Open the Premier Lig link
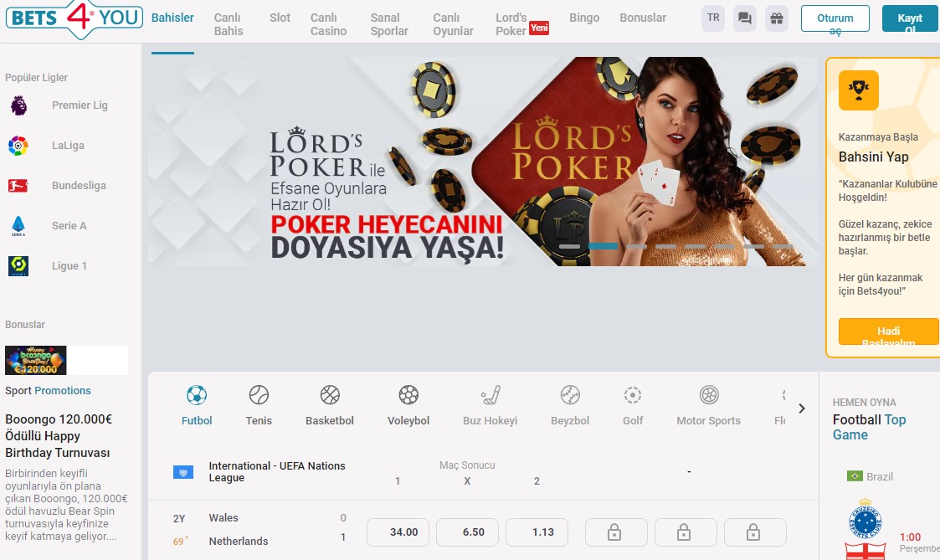This screenshot has width=940, height=560. click(80, 105)
